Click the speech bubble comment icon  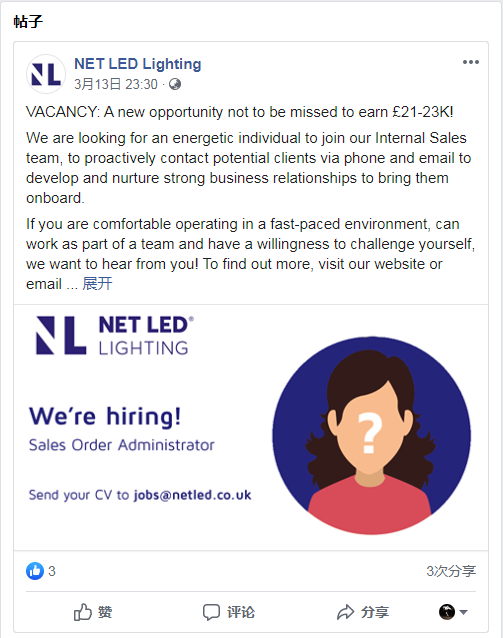[x=211, y=612]
